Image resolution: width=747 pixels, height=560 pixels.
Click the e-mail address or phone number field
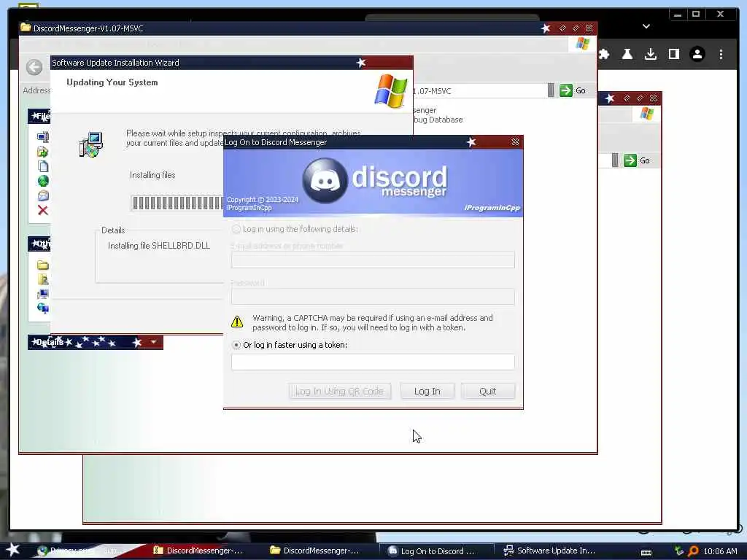(x=373, y=260)
